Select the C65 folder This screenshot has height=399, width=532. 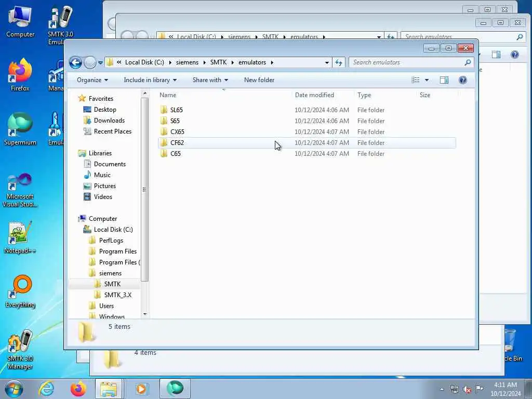[x=307, y=153]
